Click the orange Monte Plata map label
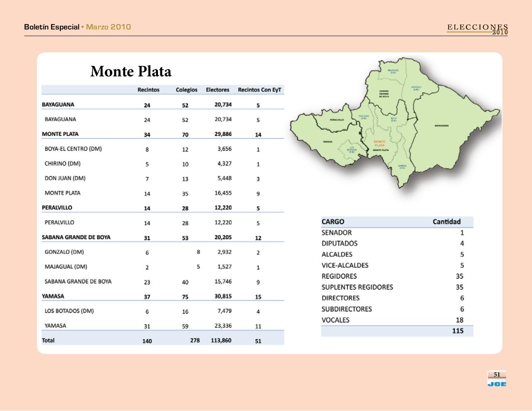This screenshot has width=532, height=411. pyautogui.click(x=379, y=144)
